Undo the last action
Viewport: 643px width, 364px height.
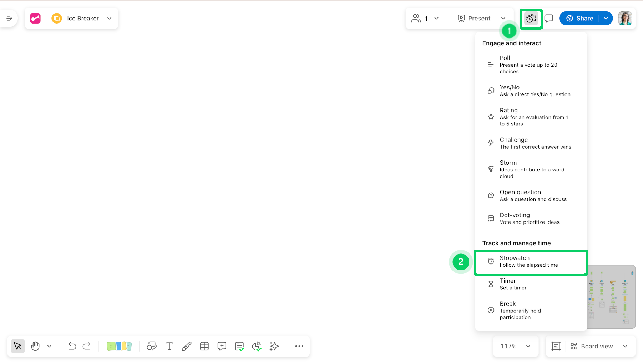[72, 346]
